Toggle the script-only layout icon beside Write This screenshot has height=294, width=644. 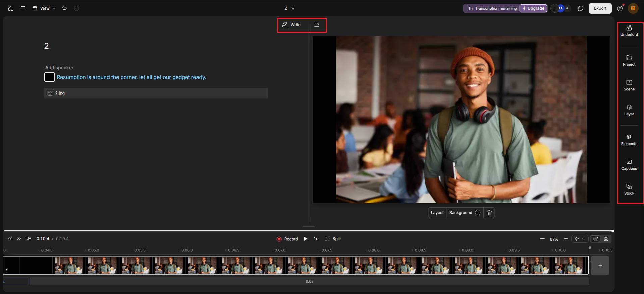(x=317, y=25)
